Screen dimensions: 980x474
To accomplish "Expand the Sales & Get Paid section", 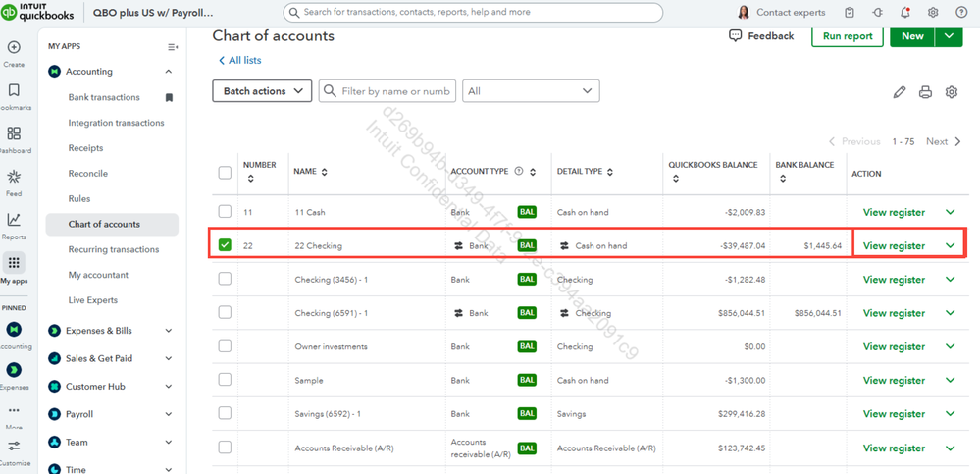I will (x=168, y=359).
